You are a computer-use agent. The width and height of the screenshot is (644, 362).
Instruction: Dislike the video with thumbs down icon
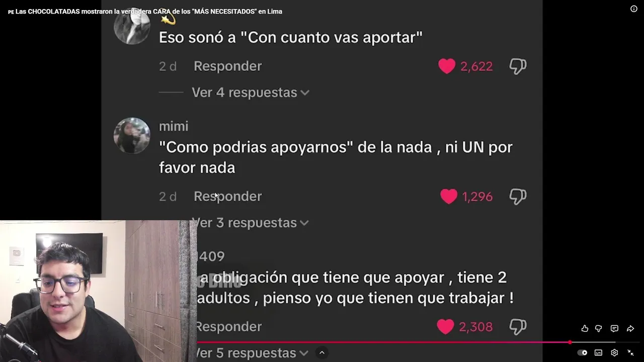599,328
